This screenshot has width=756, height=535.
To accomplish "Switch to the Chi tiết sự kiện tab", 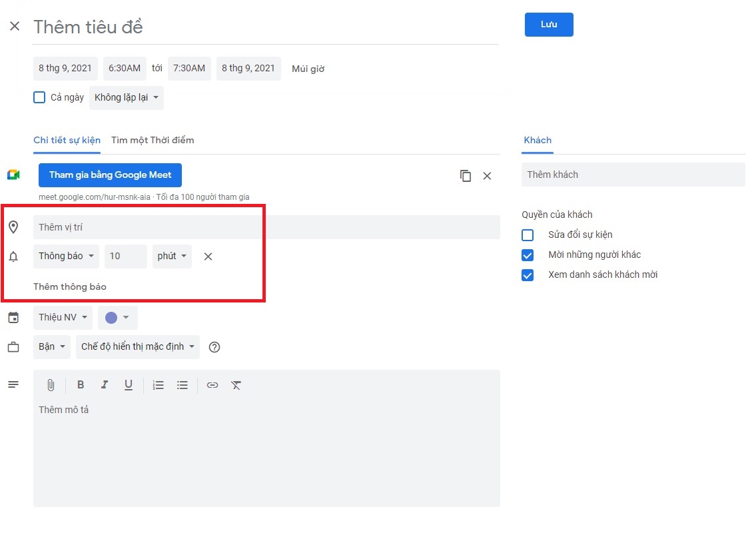I will click(67, 141).
